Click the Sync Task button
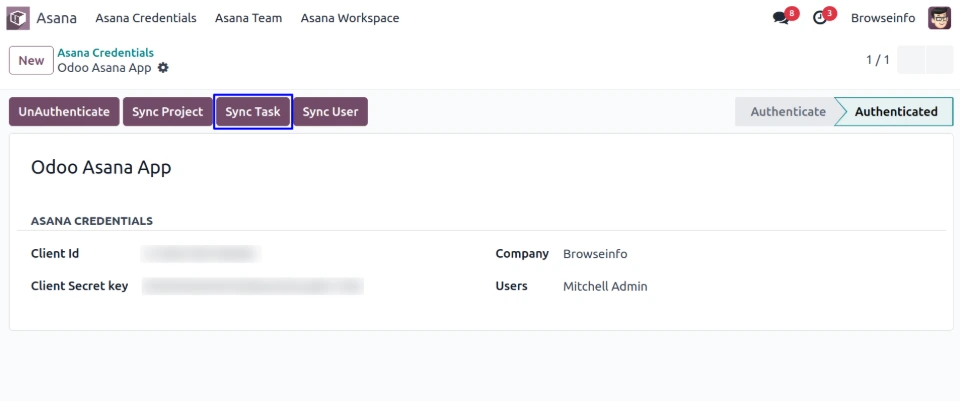Screen dimensions: 960x401 point(253,112)
